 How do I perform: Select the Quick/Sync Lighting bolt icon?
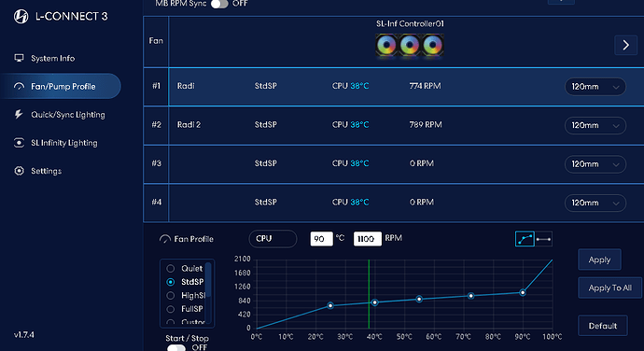(19, 114)
